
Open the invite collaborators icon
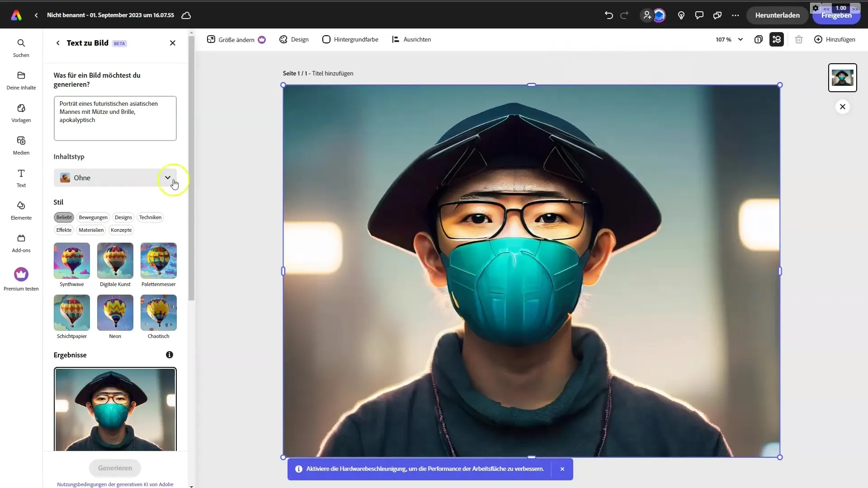[647, 15]
